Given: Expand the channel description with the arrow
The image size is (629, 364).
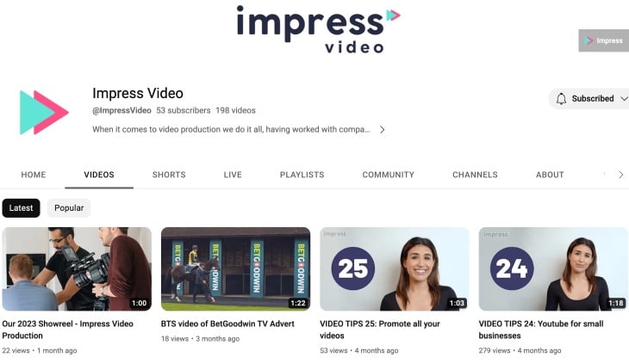Looking at the screenshot, I should pos(383,129).
